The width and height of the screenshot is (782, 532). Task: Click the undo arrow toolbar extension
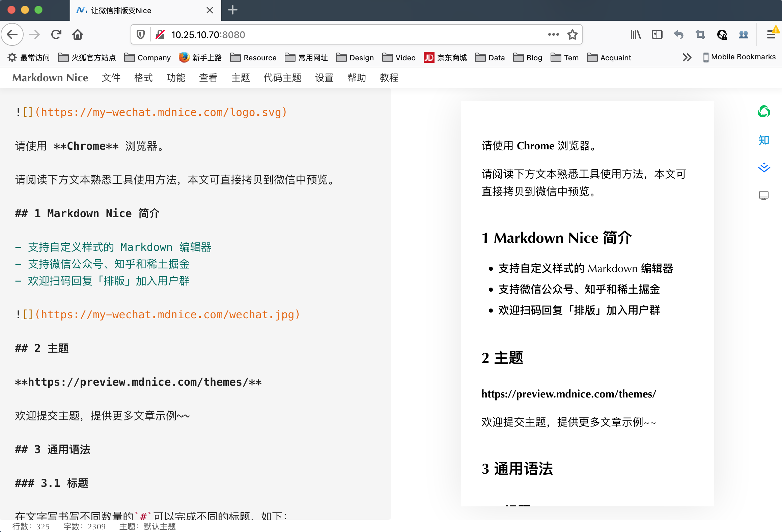coord(679,34)
